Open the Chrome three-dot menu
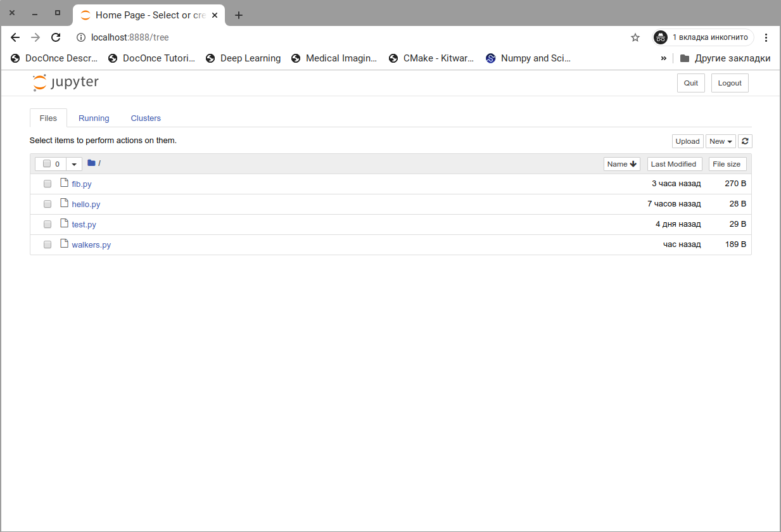This screenshot has width=781, height=532. coord(766,37)
